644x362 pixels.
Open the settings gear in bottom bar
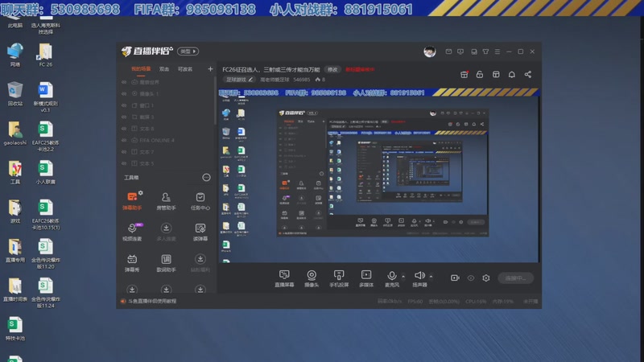(x=486, y=278)
